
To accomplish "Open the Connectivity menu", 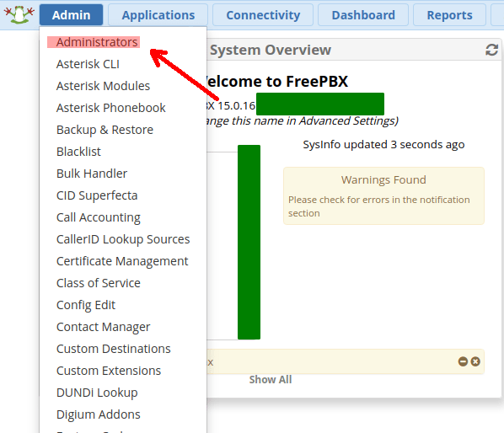I will point(263,15).
